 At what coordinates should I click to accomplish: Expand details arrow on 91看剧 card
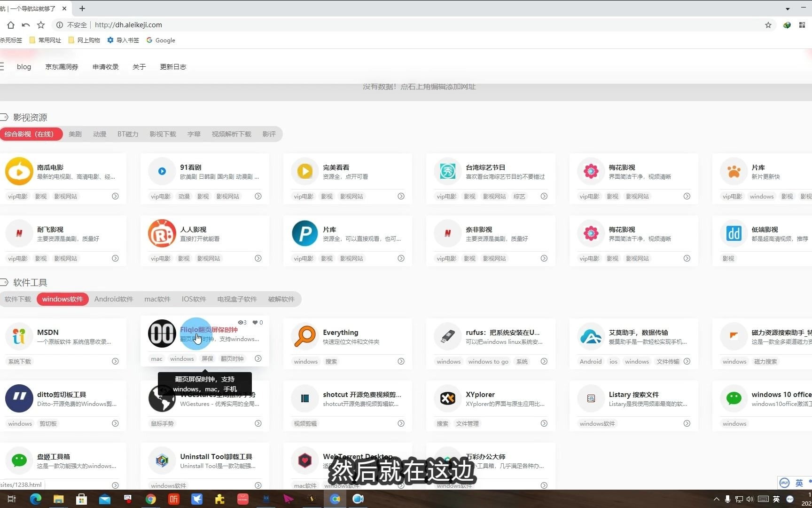[258, 196]
